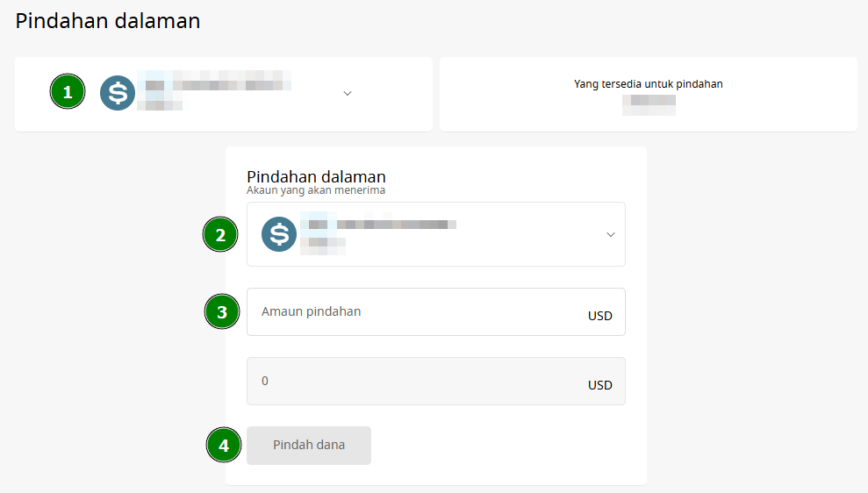Expand the receiving account chevron

pyautogui.click(x=611, y=234)
